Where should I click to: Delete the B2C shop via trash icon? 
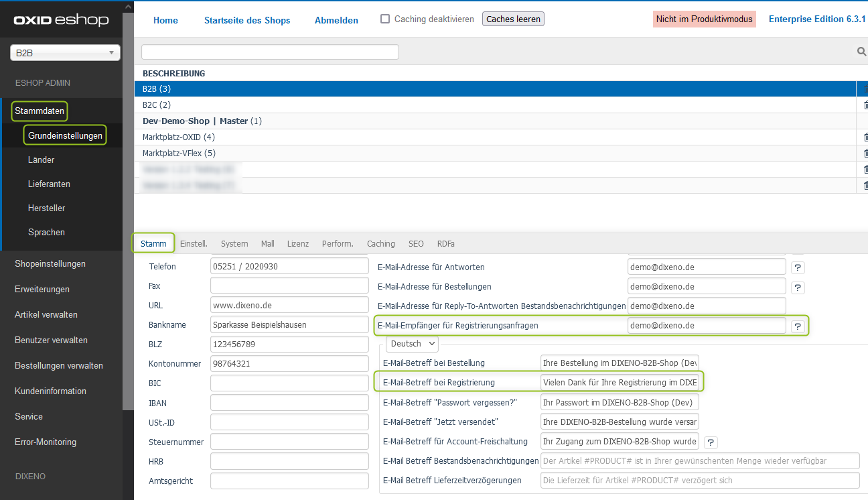(865, 105)
